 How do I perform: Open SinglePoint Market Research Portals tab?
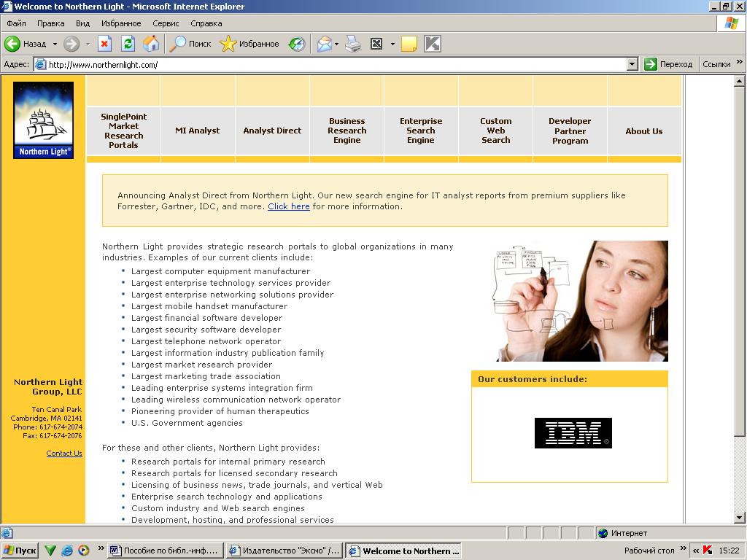123,131
